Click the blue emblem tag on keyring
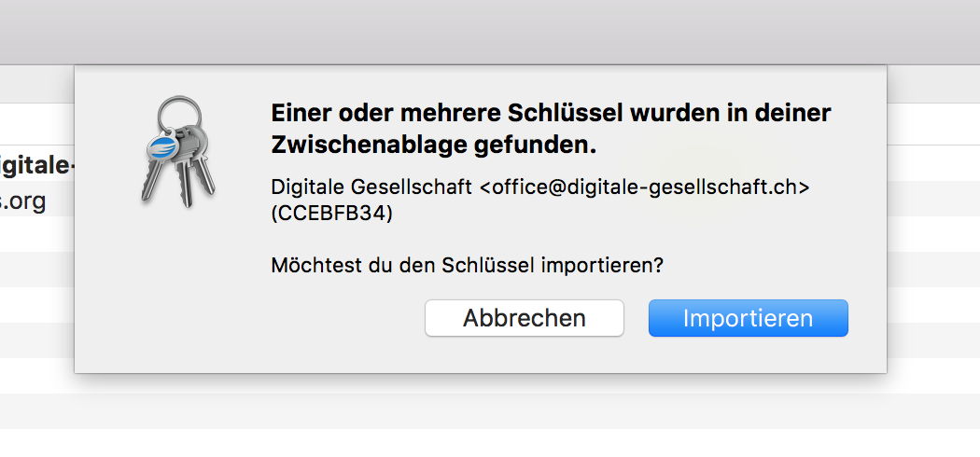Viewport: 980px width, 457px height. point(161,146)
